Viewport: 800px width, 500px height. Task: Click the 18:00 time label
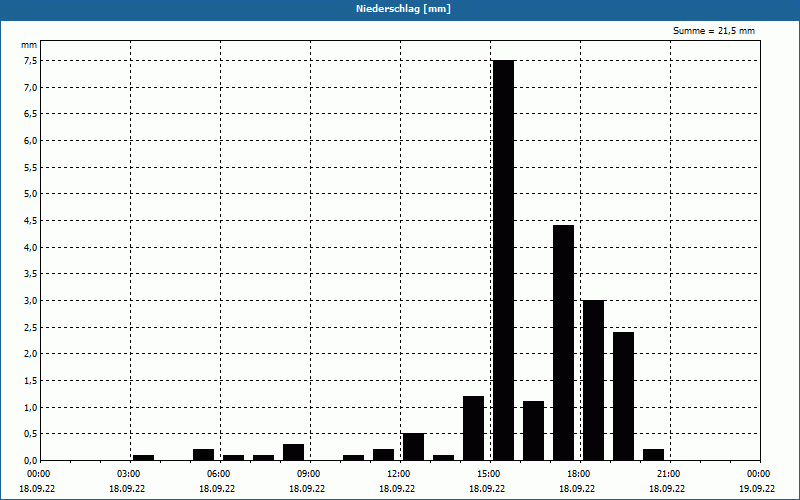point(578,474)
